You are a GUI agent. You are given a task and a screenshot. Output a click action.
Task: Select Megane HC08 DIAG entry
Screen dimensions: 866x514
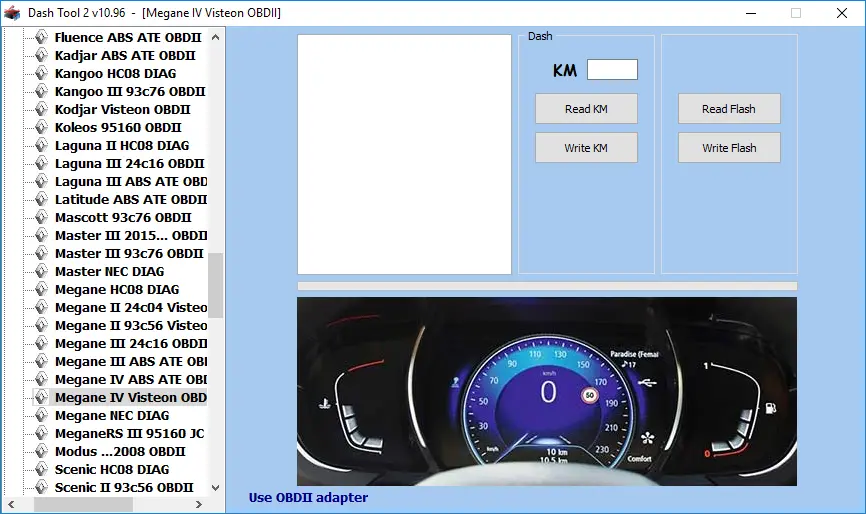coord(117,289)
